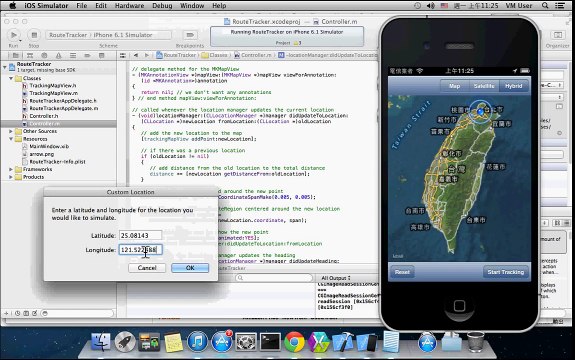The image size is (575, 360).
Task: Click Controller.m in the jump bar
Action: [x=253, y=55]
